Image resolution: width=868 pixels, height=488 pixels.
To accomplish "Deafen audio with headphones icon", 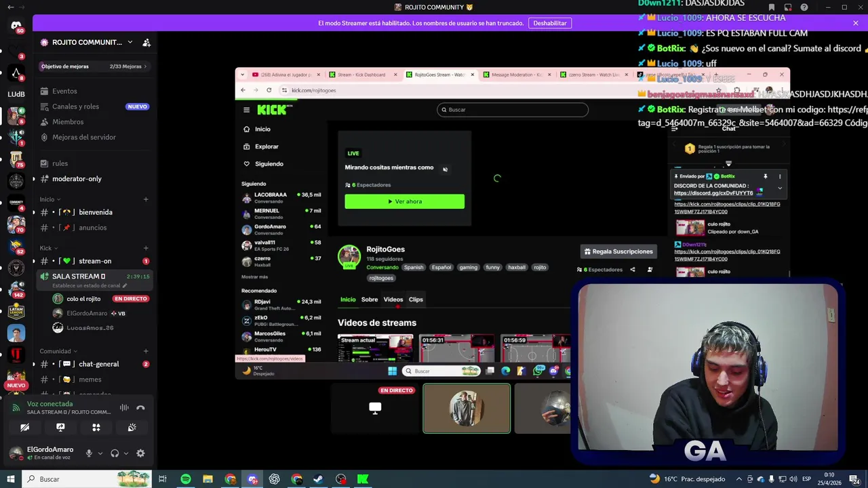I will click(115, 453).
